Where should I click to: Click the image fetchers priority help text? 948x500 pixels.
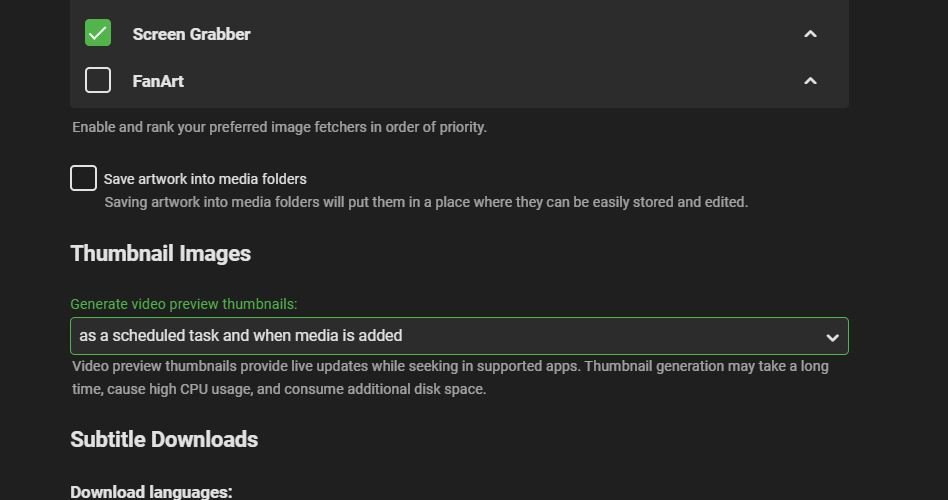[279, 127]
